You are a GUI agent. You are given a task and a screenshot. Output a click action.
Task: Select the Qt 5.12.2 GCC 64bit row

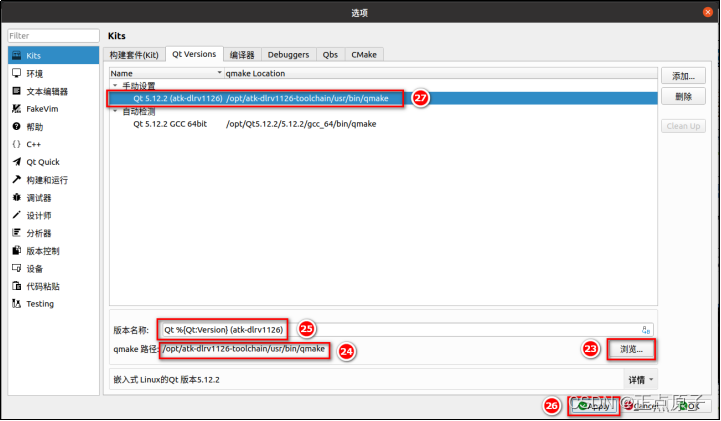383,124
